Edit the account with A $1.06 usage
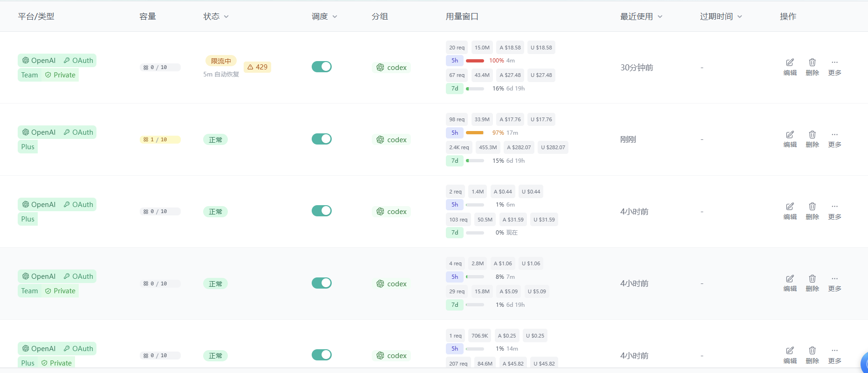868x373 pixels. click(x=790, y=283)
